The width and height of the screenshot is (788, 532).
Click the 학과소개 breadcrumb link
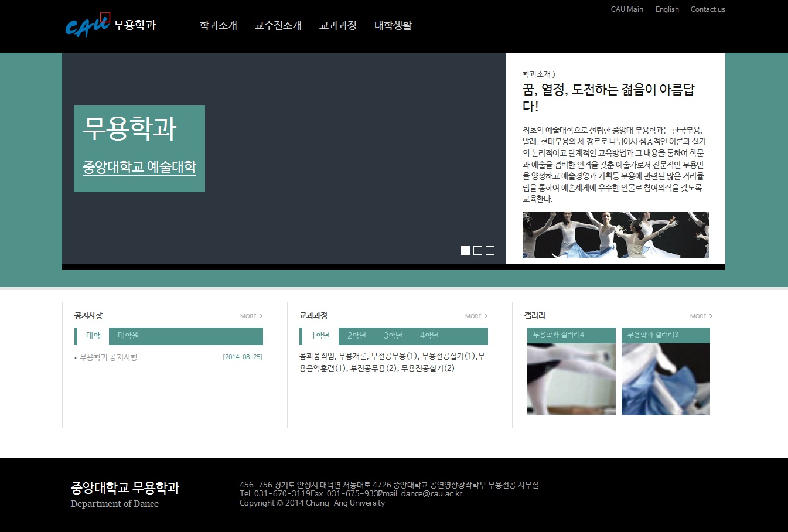point(539,74)
